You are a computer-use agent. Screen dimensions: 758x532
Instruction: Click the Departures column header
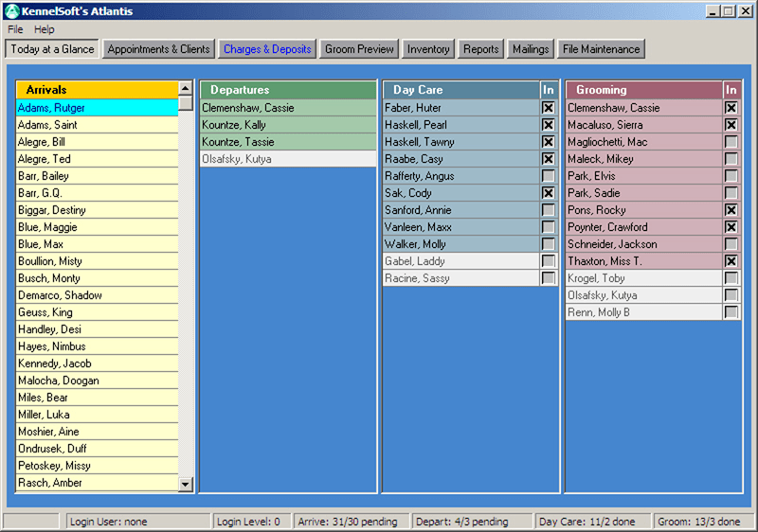(x=288, y=90)
